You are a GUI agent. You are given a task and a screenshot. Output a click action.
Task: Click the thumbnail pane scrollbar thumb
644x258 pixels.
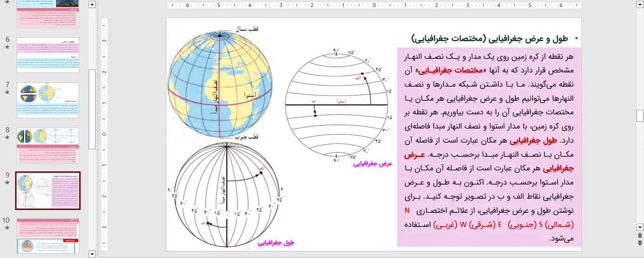point(92,109)
